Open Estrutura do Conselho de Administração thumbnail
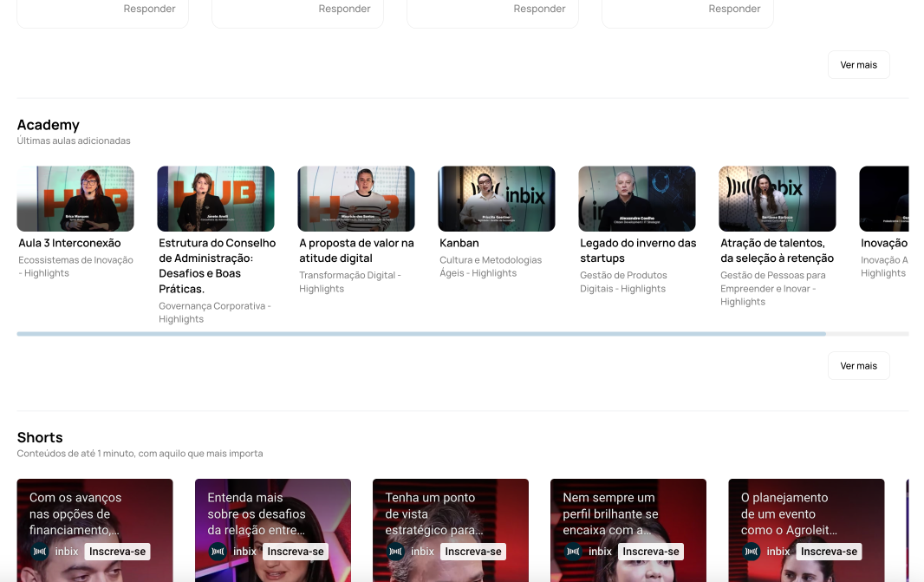924x582 pixels. click(x=216, y=199)
